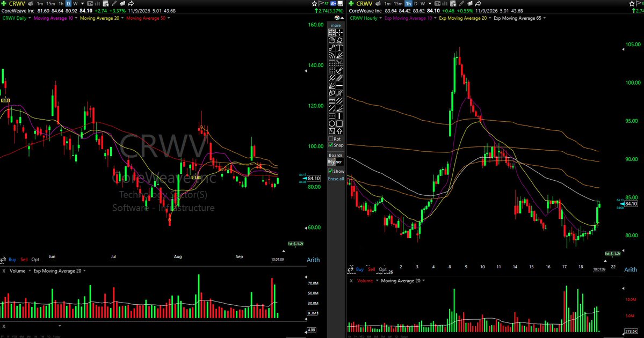644x338 pixels.
Task: Close the left Volume pane with X
Action: click(x=4, y=271)
